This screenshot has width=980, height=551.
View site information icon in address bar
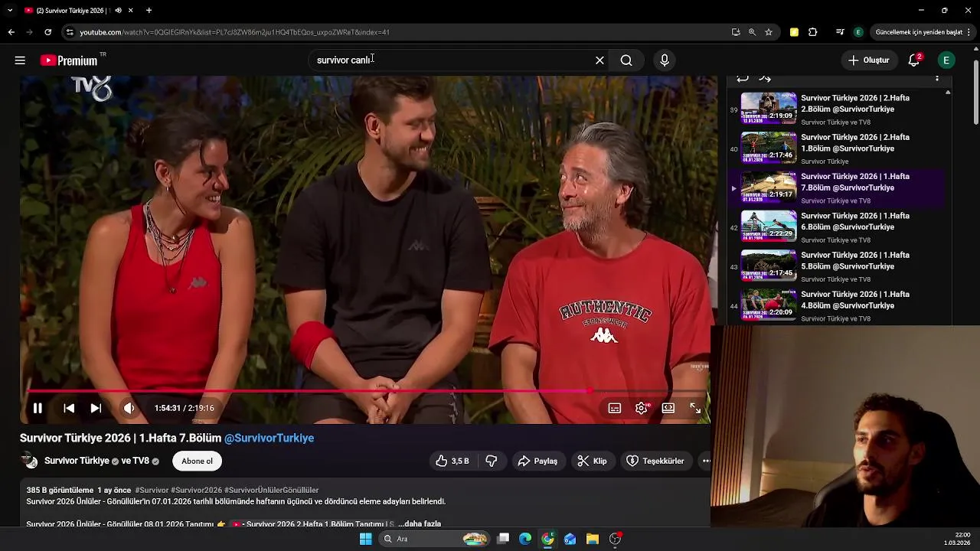tap(70, 32)
